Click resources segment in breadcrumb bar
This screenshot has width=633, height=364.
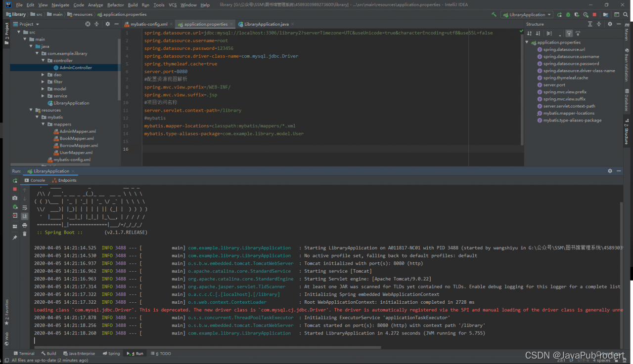point(80,14)
